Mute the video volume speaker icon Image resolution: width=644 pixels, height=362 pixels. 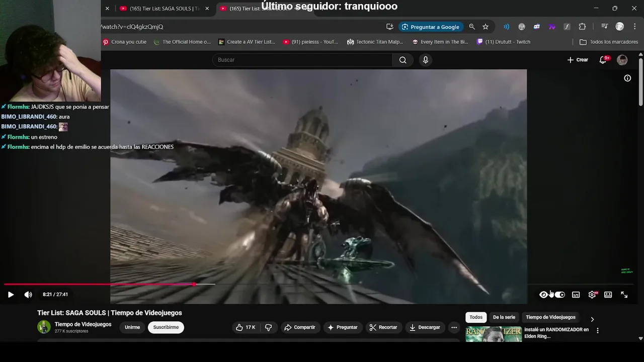(28, 295)
